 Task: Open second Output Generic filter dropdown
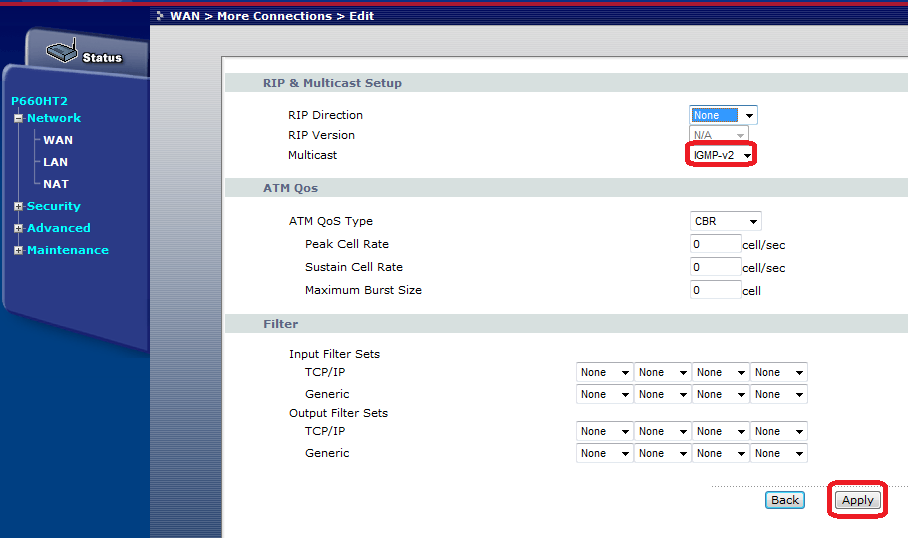tap(662, 453)
